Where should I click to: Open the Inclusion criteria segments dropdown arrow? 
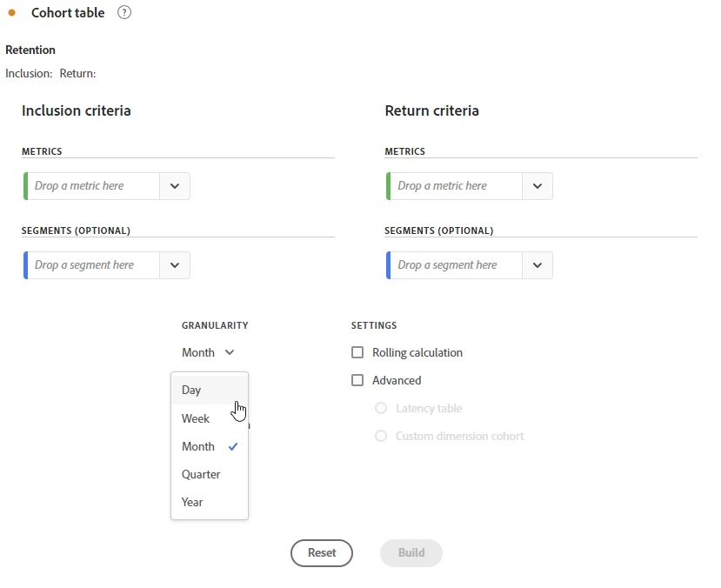coord(175,265)
